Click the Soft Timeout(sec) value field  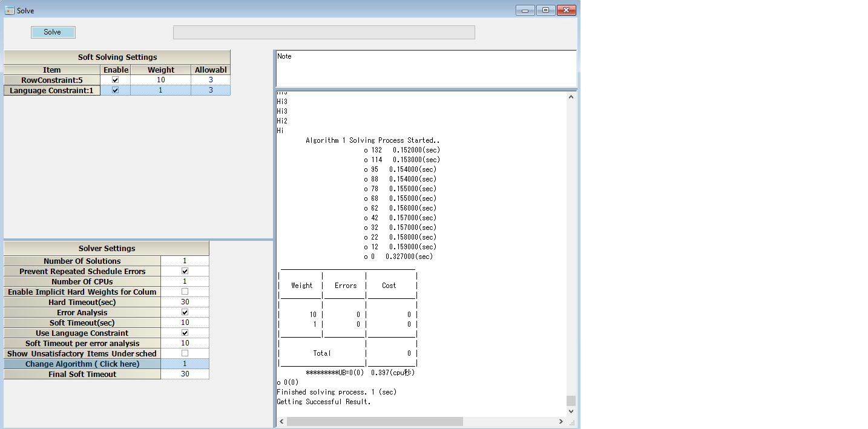(x=185, y=323)
